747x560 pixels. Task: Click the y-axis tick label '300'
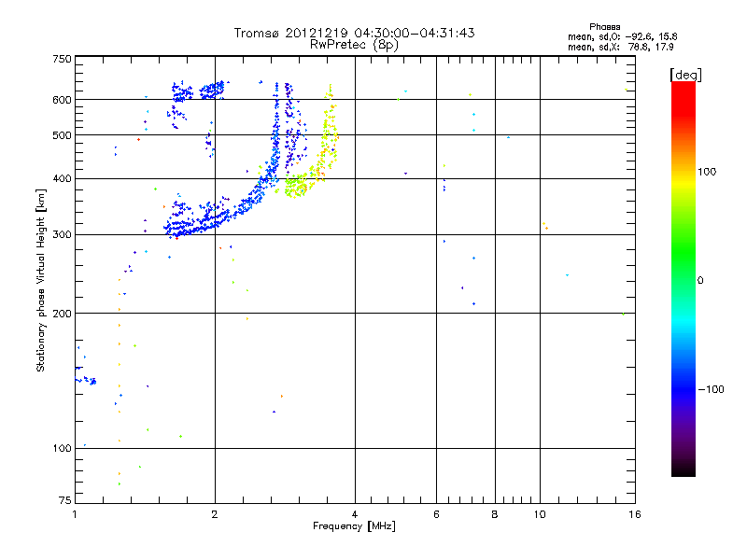pos(62,235)
